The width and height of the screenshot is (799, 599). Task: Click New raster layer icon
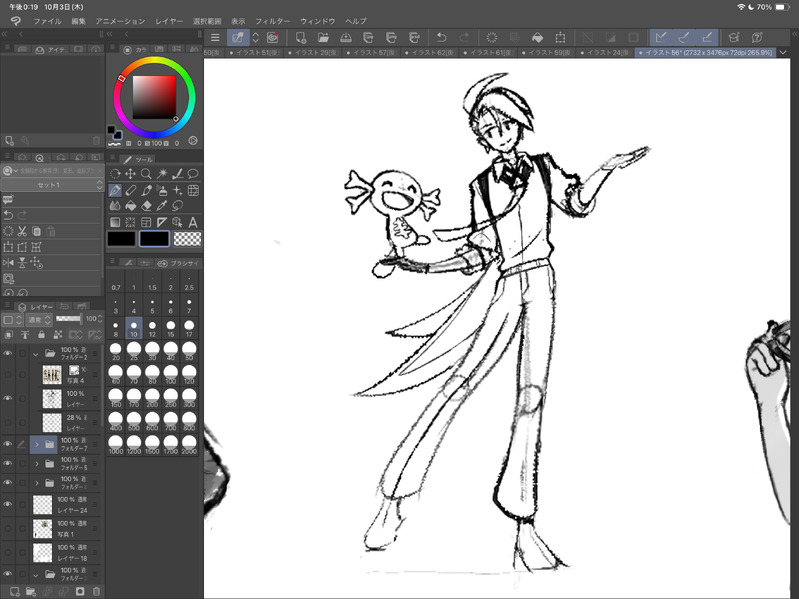(15, 591)
